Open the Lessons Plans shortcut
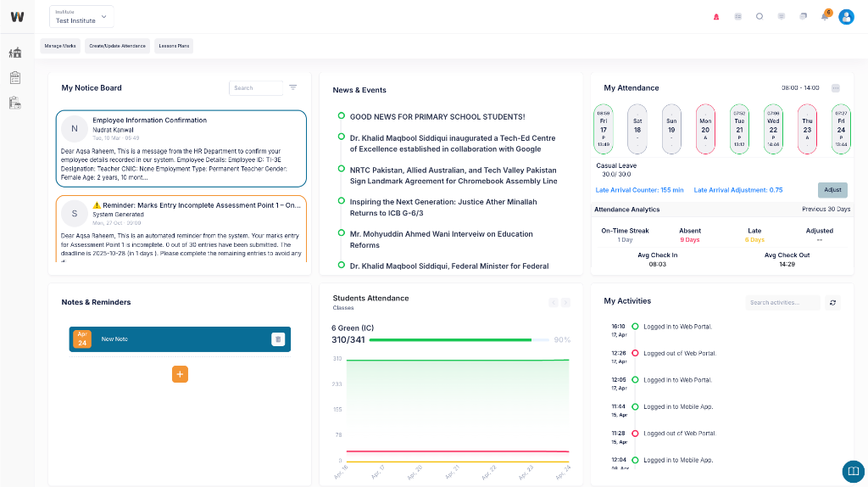 coord(174,46)
